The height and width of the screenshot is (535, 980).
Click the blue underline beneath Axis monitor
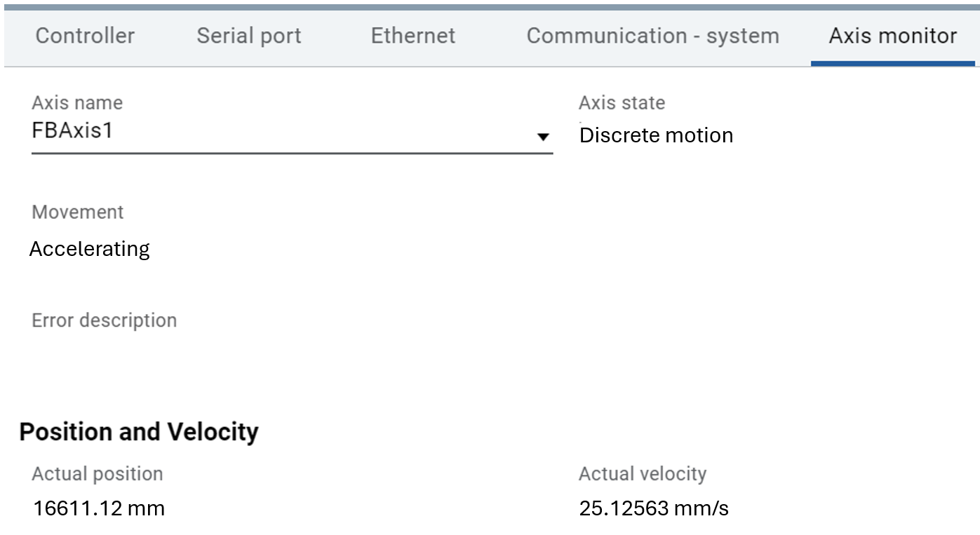pos(892,64)
